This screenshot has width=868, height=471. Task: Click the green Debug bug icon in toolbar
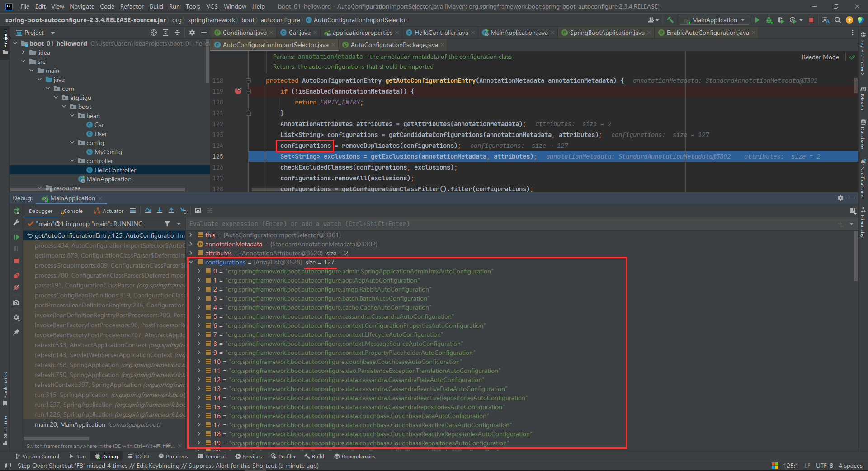pos(769,20)
